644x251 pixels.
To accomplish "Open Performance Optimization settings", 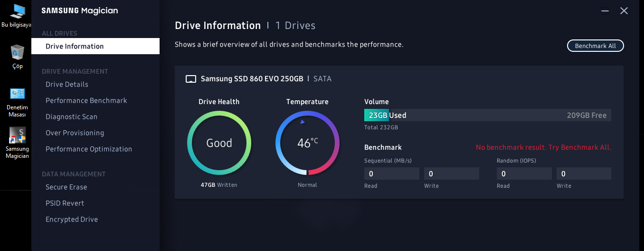I will click(89, 149).
